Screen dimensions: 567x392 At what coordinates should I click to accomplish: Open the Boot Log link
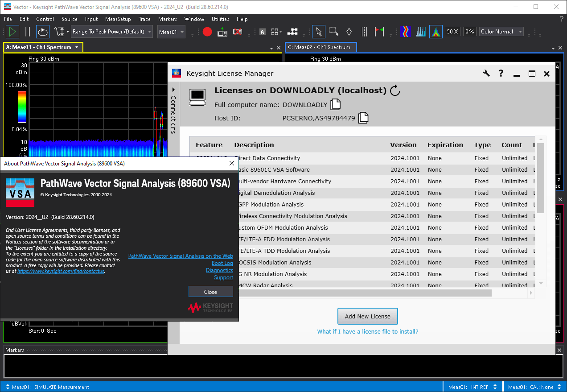click(x=222, y=263)
